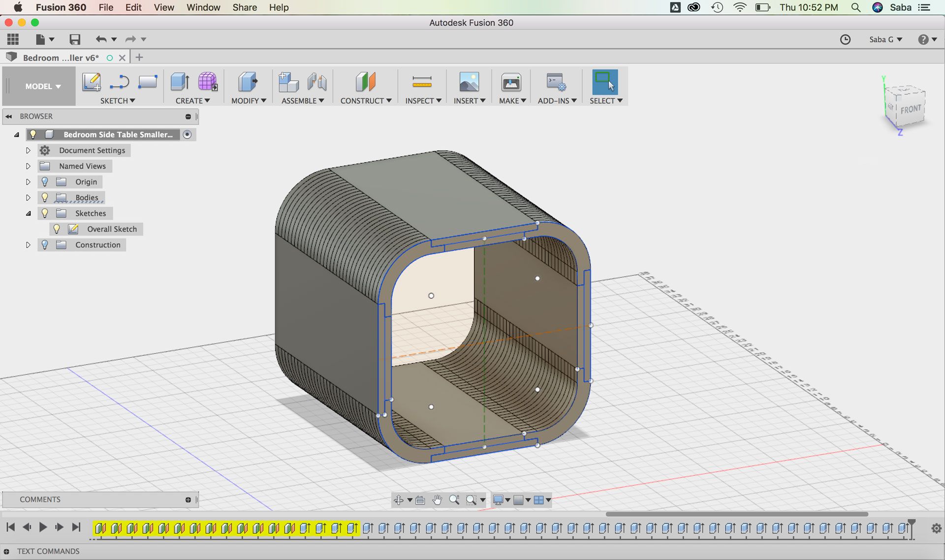
Task: Click the Create Sketch icon
Action: [92, 82]
